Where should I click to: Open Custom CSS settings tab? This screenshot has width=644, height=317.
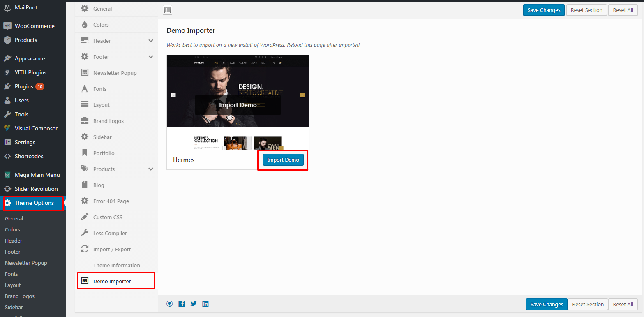pyautogui.click(x=108, y=217)
